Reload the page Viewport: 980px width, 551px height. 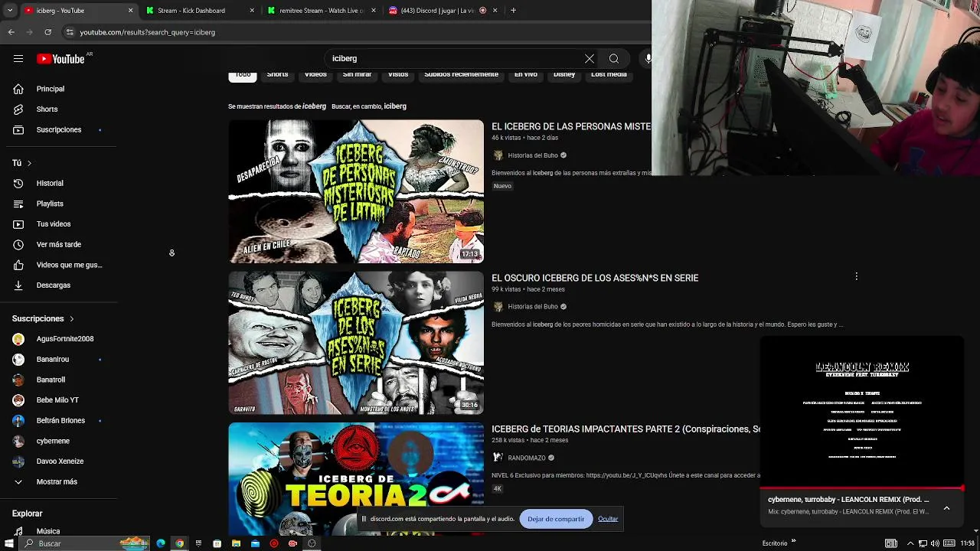point(47,32)
